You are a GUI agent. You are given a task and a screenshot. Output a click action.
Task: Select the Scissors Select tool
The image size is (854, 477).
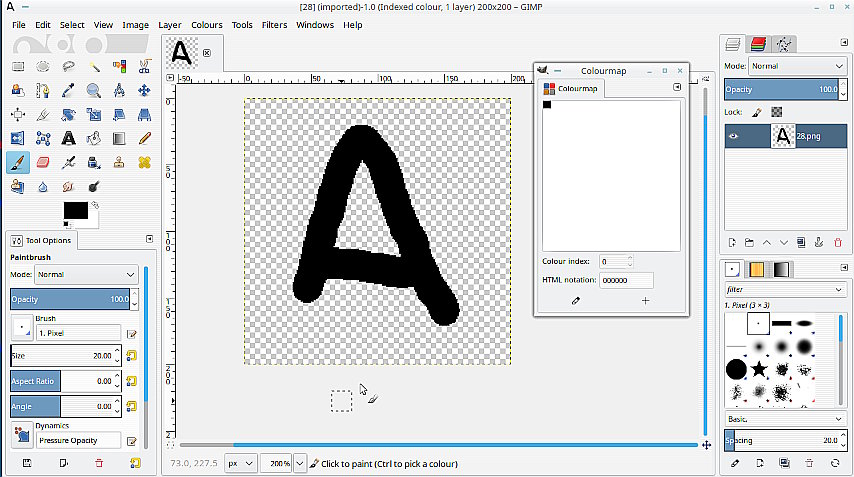tap(144, 66)
